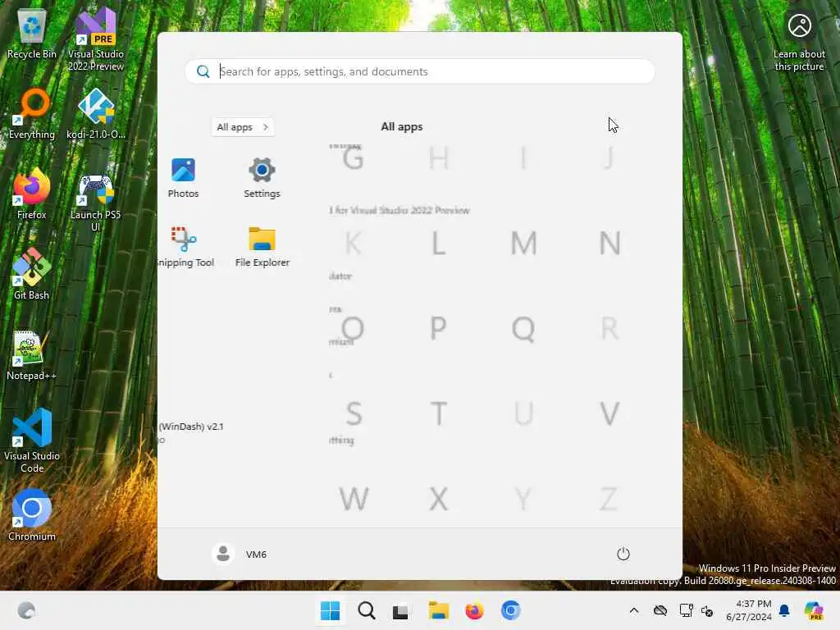Image resolution: width=840 pixels, height=630 pixels.
Task: Open File Explorer from the taskbar
Action: 438,610
